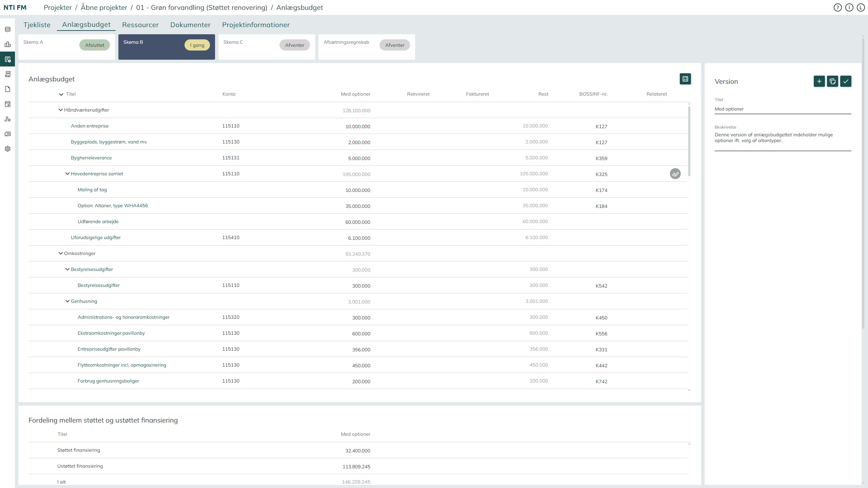
Task: Open the Dokumenter tab
Action: click(190, 25)
